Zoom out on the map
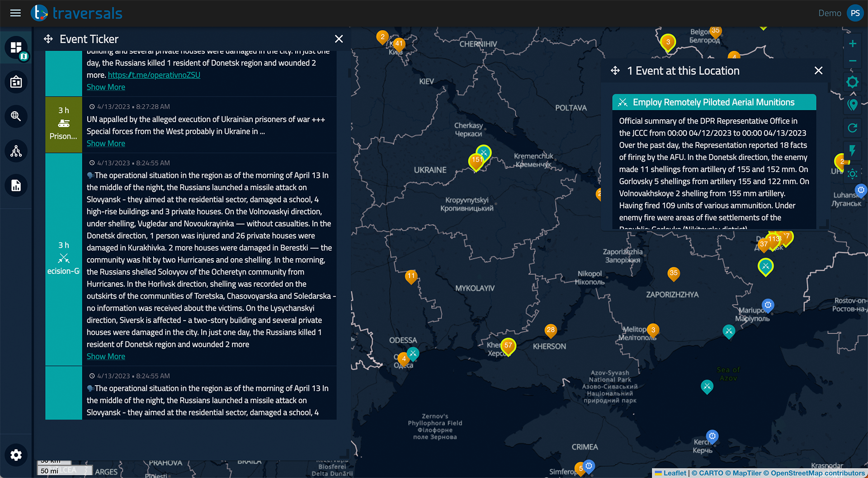The image size is (868, 478). point(852,61)
